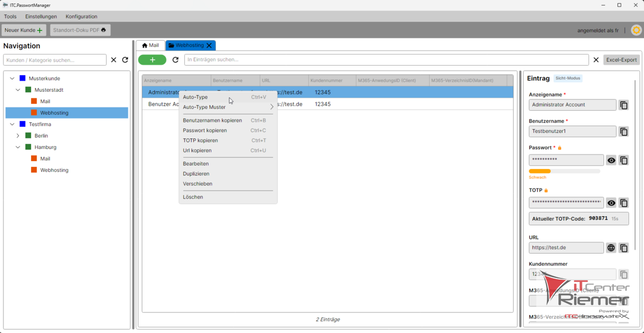Copy the TOTP secret
This screenshot has height=333, width=644.
(623, 203)
